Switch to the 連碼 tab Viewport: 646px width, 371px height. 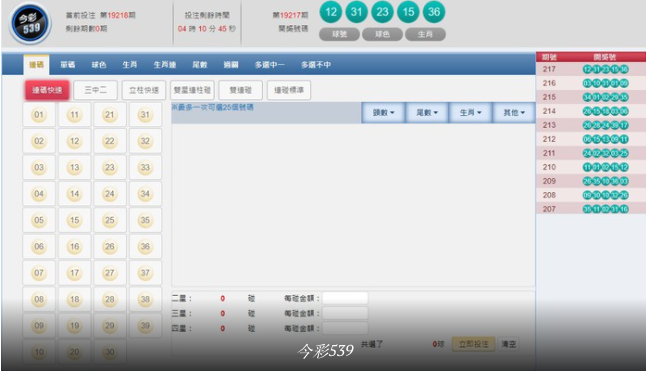36,65
